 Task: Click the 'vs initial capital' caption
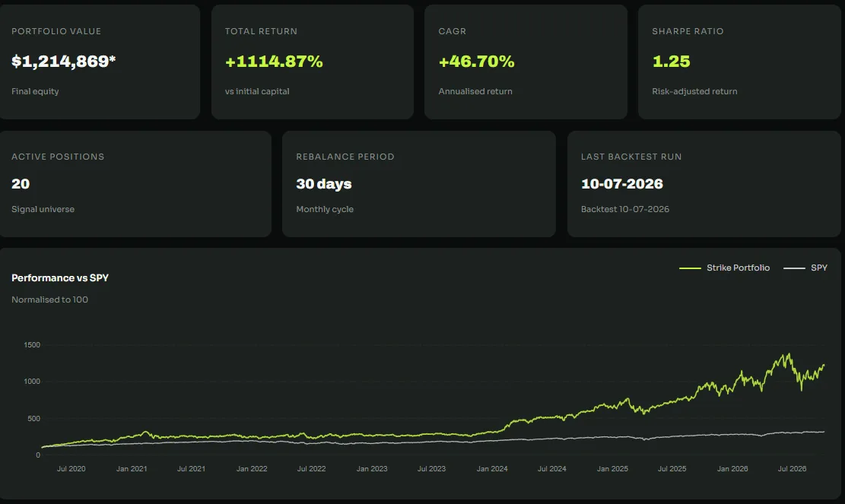tap(257, 91)
